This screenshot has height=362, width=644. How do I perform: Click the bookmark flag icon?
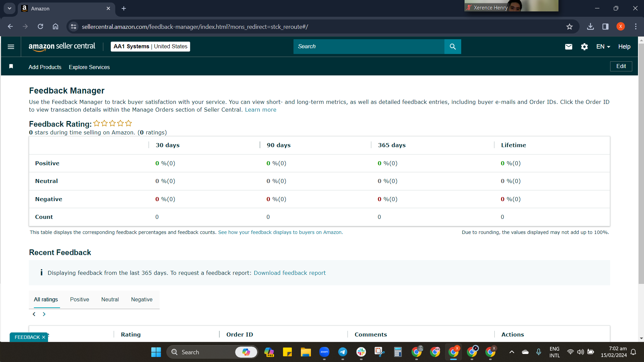coord(11,66)
